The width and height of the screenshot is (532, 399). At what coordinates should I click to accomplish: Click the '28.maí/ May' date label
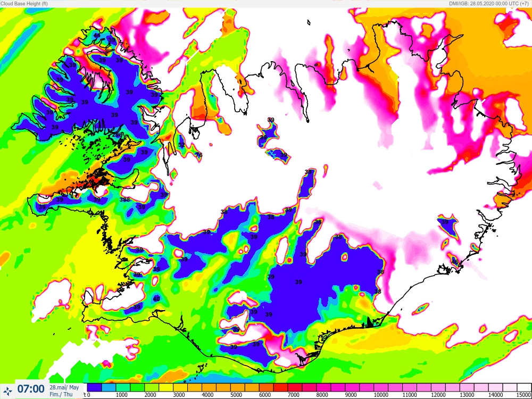click(64, 387)
